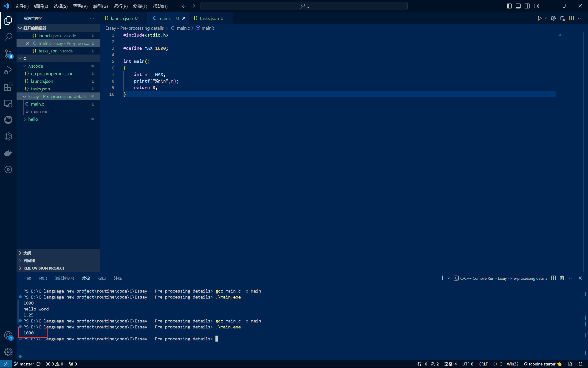Screen dimensions: 588x368
Task: Collapse the 打开的编辑器 section
Action: coord(58,28)
